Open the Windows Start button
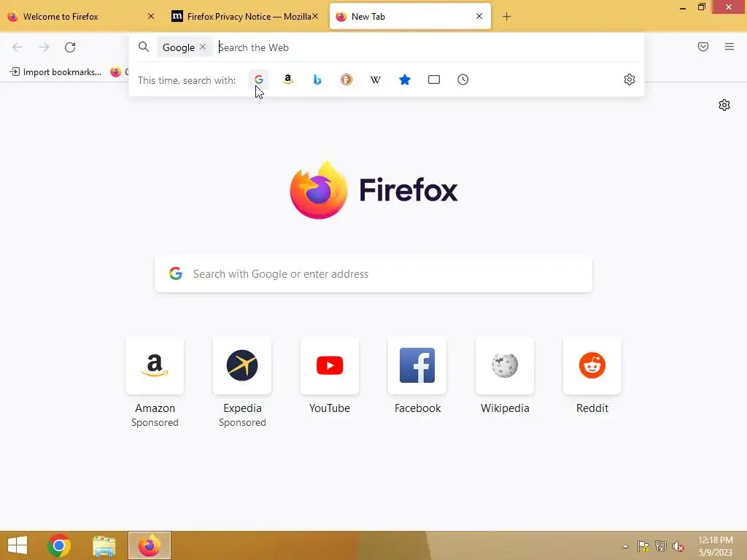 pos(18,545)
